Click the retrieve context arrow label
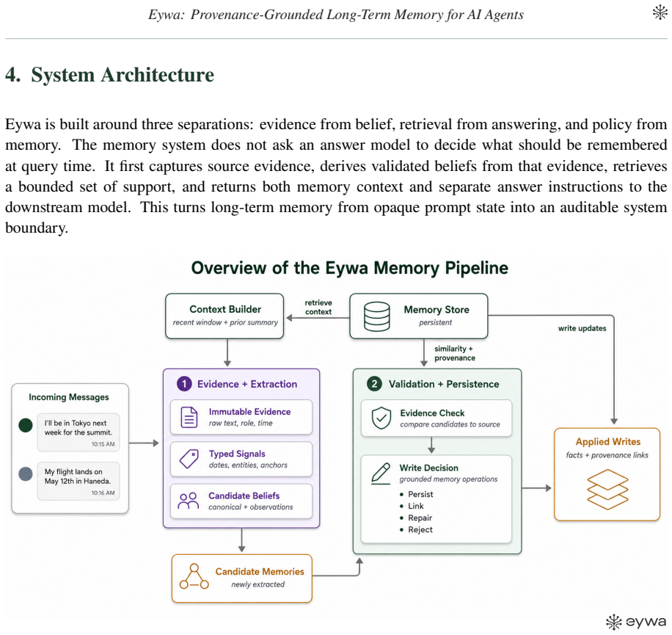This screenshot has width=672, height=635. point(318,307)
